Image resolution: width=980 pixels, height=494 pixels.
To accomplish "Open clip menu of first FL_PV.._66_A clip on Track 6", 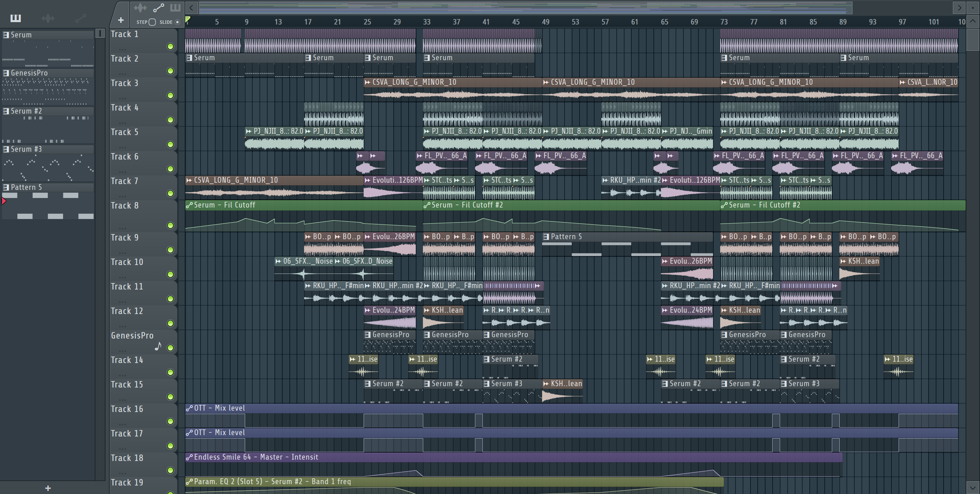I will pos(420,155).
